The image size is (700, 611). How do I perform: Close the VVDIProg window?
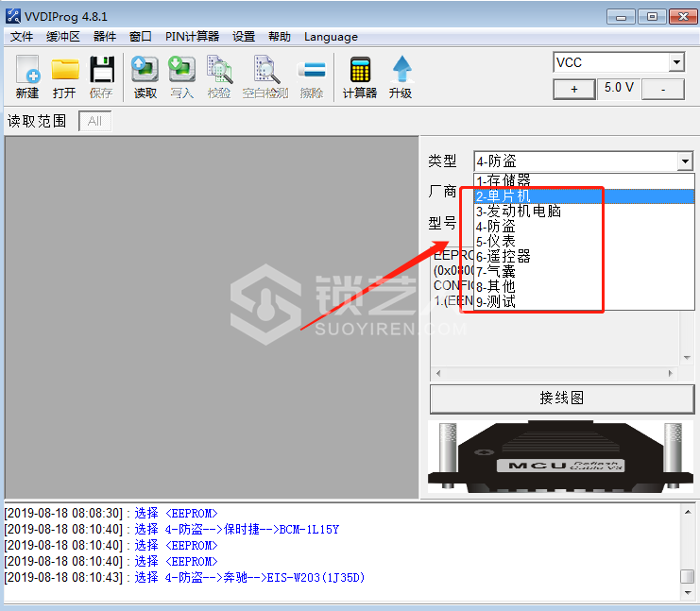683,16
